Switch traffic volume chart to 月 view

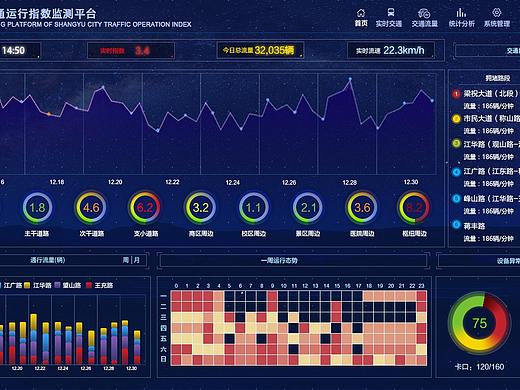[137, 260]
